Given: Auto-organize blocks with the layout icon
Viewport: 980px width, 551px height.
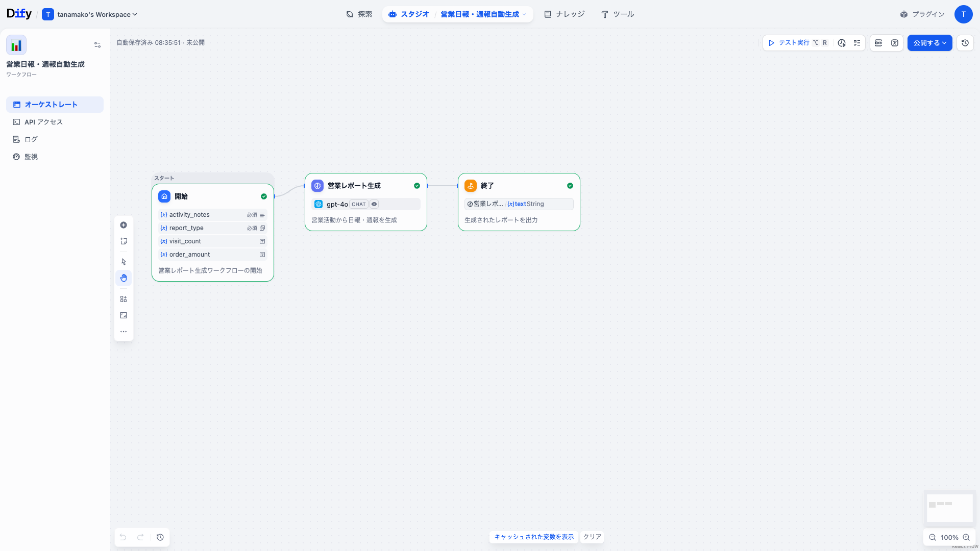Looking at the screenshot, I should 124,298.
